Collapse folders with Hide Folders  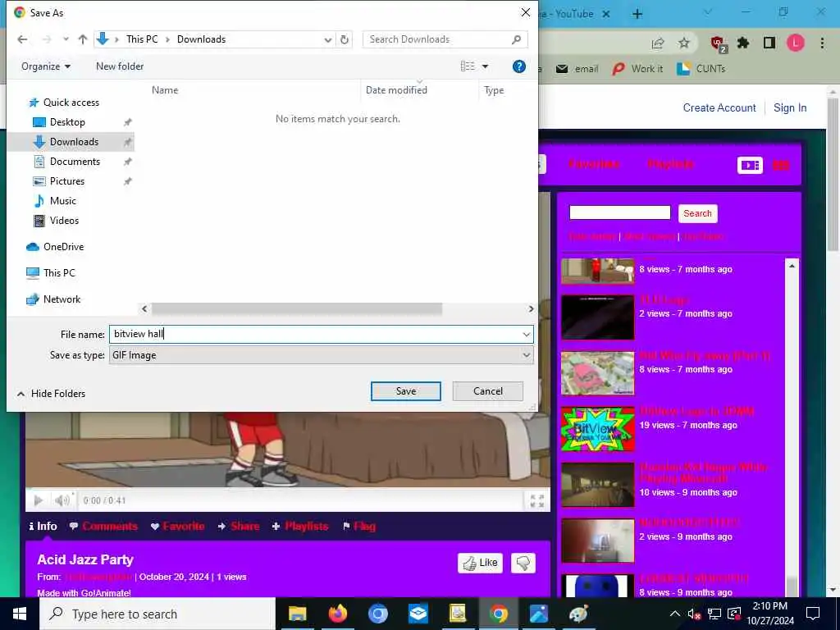(x=52, y=394)
